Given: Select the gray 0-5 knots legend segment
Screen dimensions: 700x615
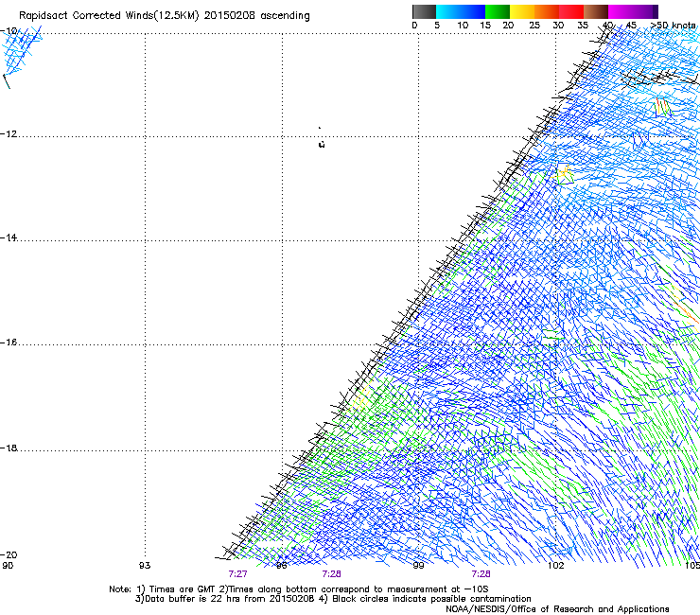Looking at the screenshot, I should pyautogui.click(x=424, y=11).
